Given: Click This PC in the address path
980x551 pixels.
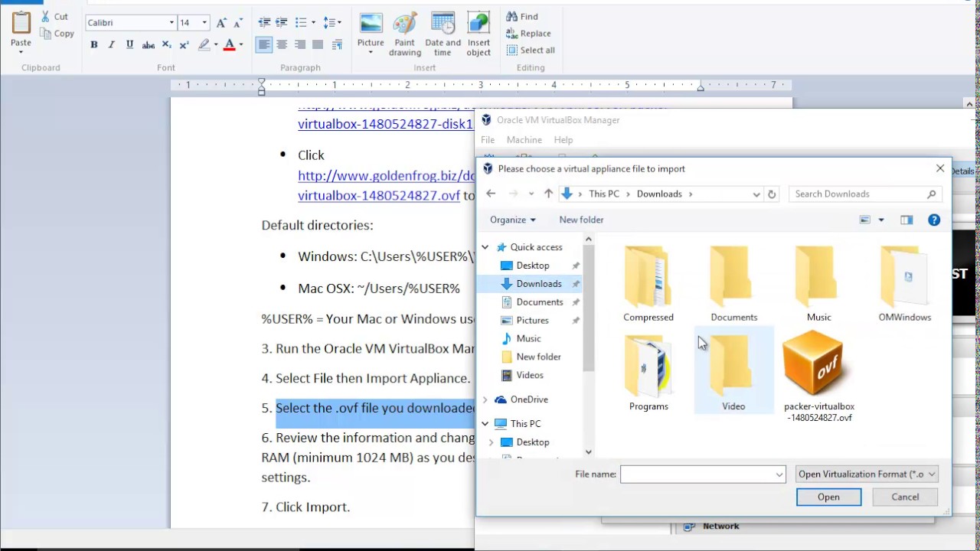Looking at the screenshot, I should [x=604, y=194].
